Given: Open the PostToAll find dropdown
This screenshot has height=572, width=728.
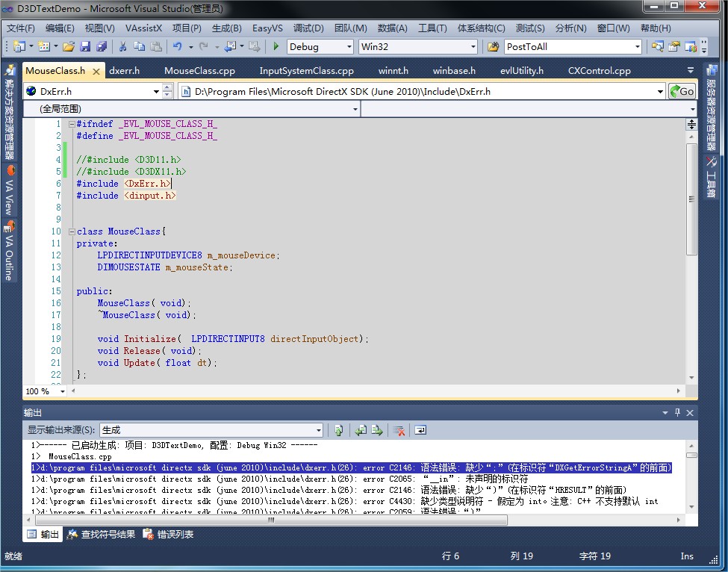Looking at the screenshot, I should [x=638, y=46].
